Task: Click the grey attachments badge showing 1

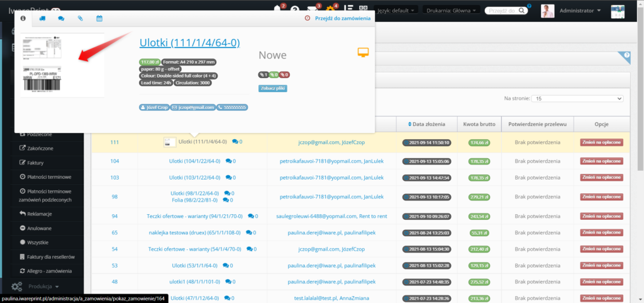Action: [x=264, y=75]
